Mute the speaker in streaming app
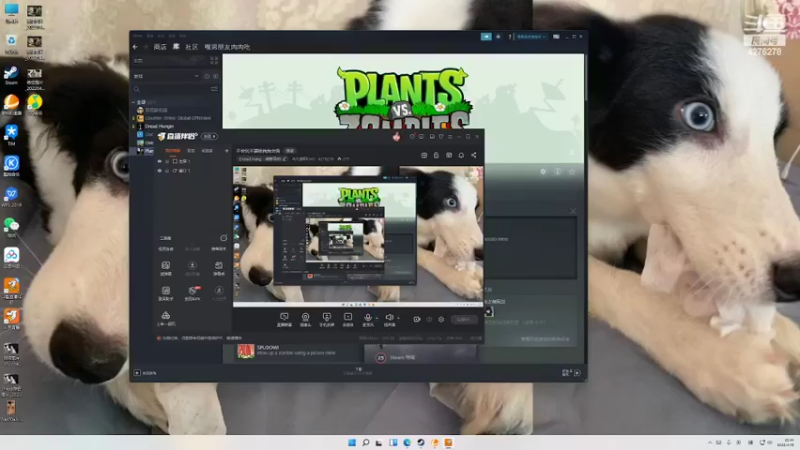This screenshot has height=450, width=800. [x=389, y=319]
